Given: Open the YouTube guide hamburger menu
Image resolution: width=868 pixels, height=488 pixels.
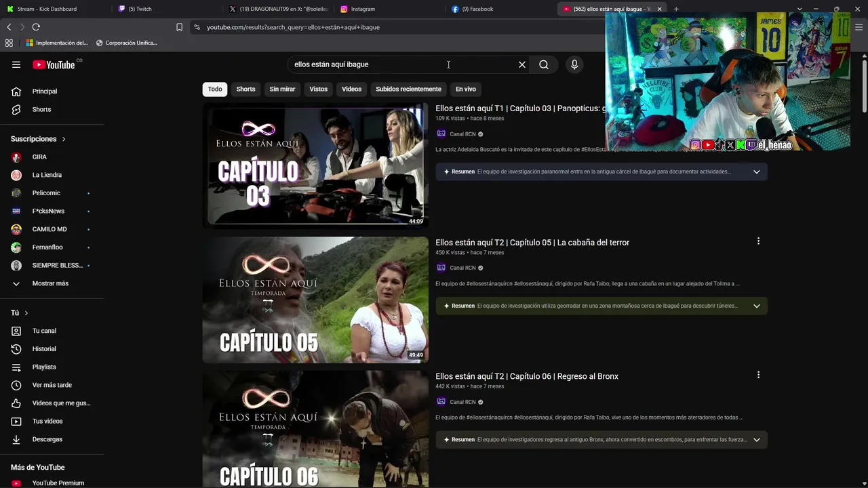Looking at the screenshot, I should coord(16,64).
